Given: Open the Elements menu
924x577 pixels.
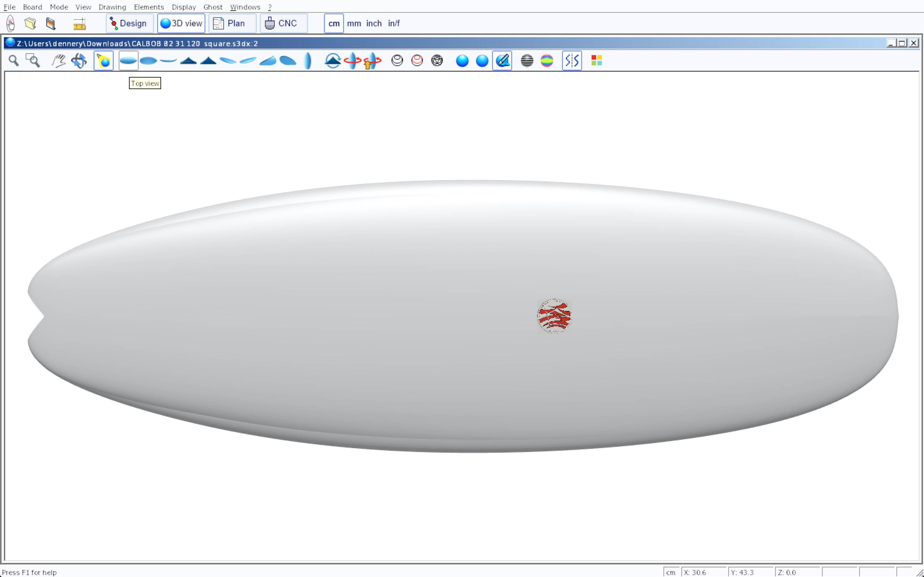Looking at the screenshot, I should tap(149, 7).
